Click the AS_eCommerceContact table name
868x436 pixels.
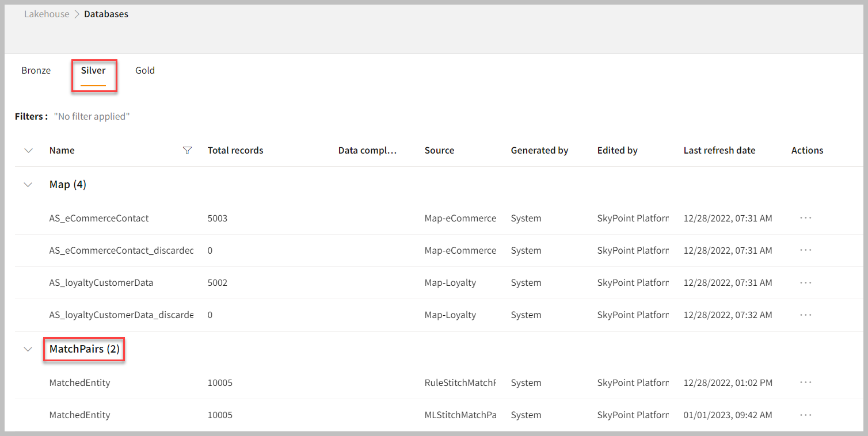tap(99, 218)
